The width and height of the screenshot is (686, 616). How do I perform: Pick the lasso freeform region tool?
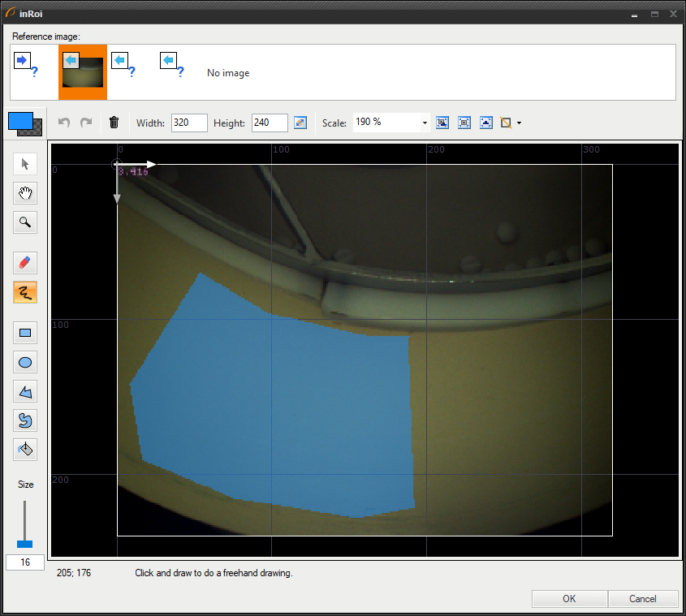click(x=25, y=420)
